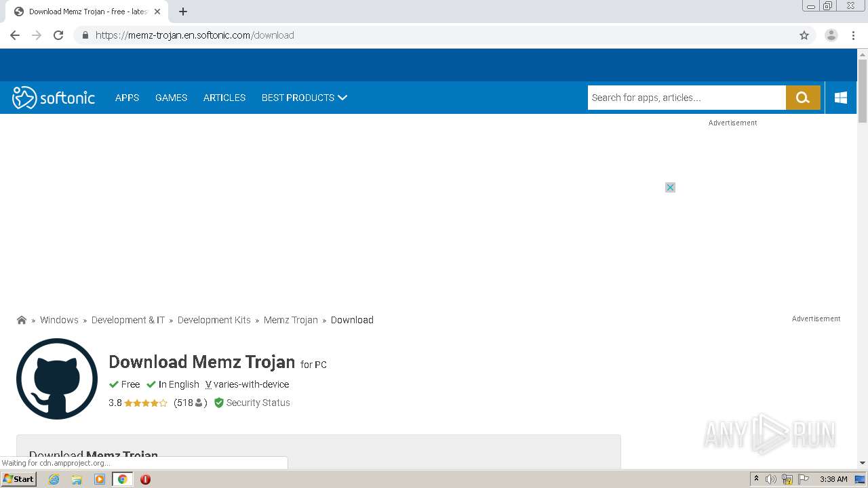
Task: Click the Memz Trojan breadcrumb link
Action: click(x=291, y=320)
